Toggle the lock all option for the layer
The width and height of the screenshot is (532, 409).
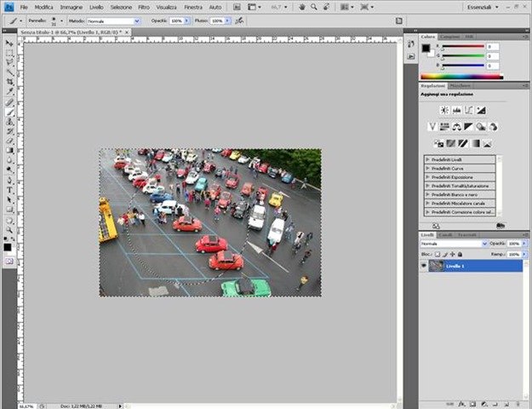460,253
